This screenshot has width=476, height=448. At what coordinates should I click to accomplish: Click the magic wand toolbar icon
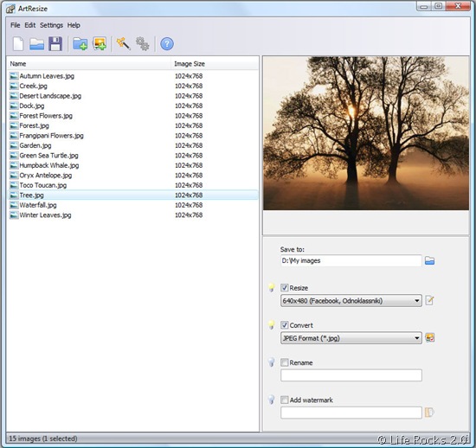click(x=124, y=44)
